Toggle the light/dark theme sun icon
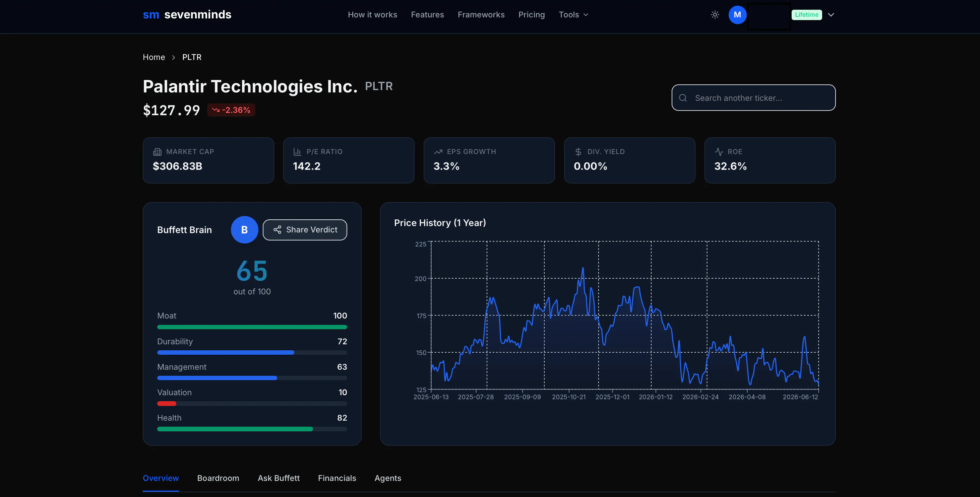The height and width of the screenshot is (497, 980). click(x=715, y=15)
